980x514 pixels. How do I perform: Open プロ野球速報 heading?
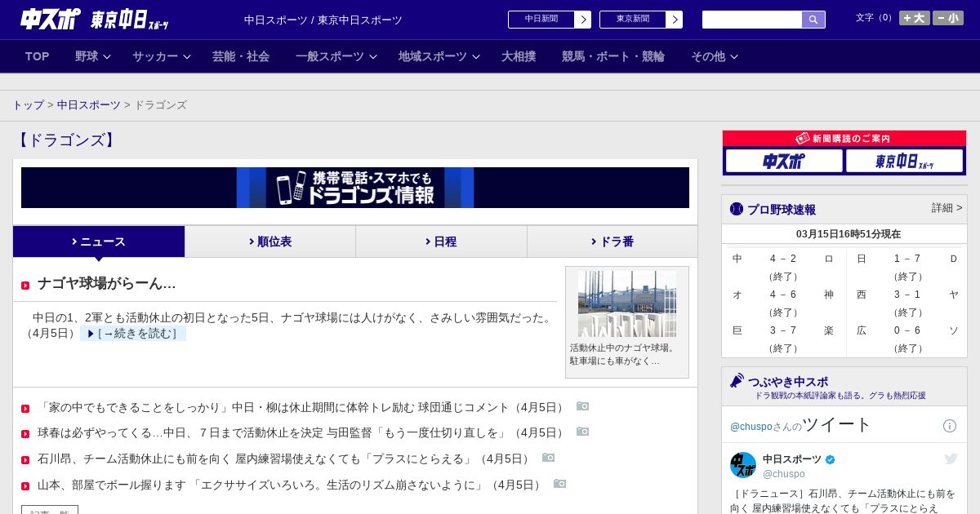(x=782, y=210)
